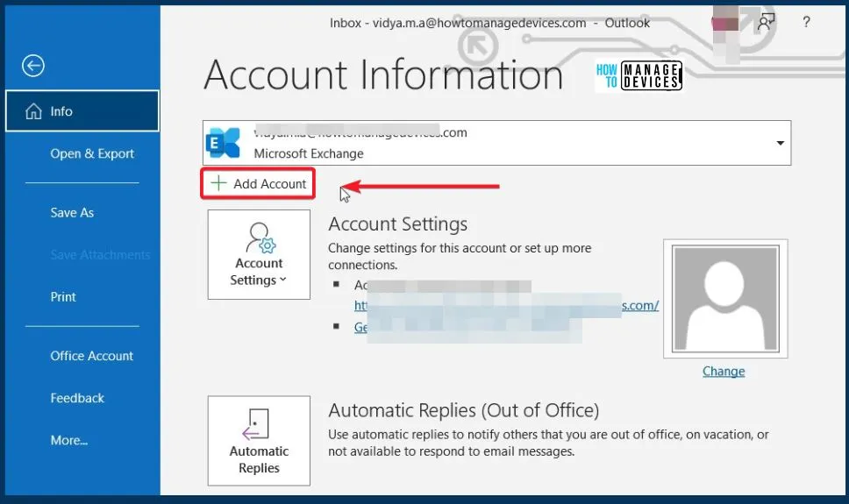The width and height of the screenshot is (849, 504).
Task: Click the profile picture placeholder
Action: coord(725,299)
